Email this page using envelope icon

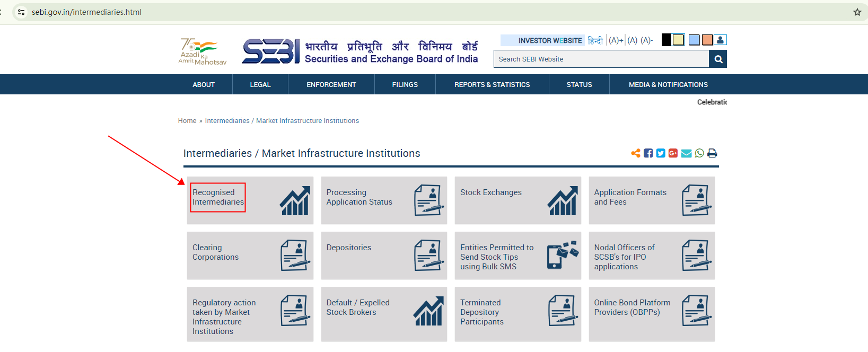pos(686,153)
